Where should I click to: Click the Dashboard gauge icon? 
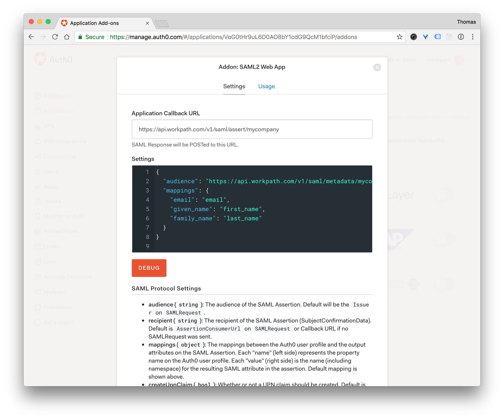click(x=38, y=96)
